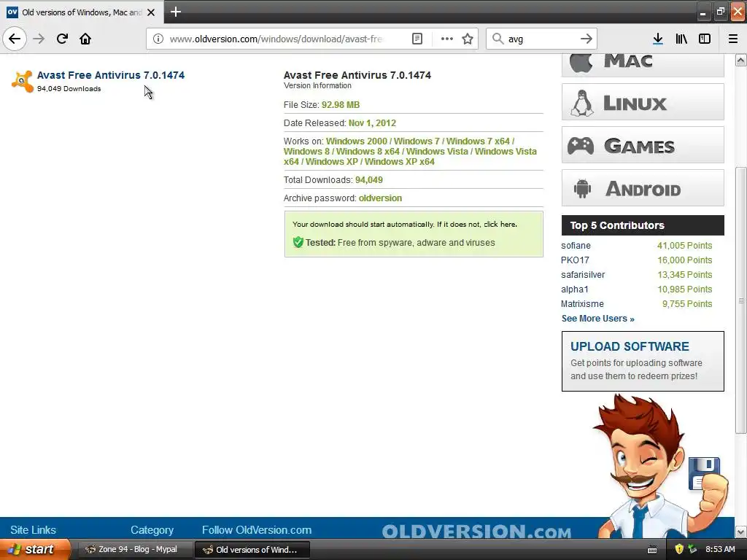Open the Android category button
Screen dimensions: 747x560
pyautogui.click(x=643, y=187)
